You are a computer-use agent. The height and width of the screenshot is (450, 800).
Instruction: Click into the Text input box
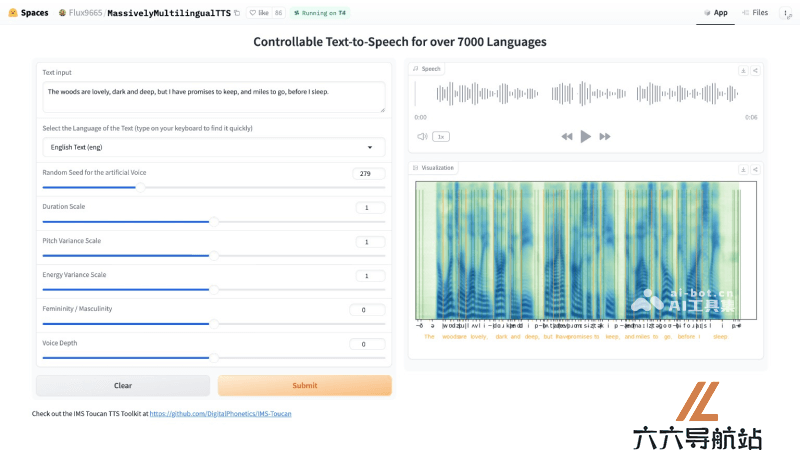tap(214, 97)
